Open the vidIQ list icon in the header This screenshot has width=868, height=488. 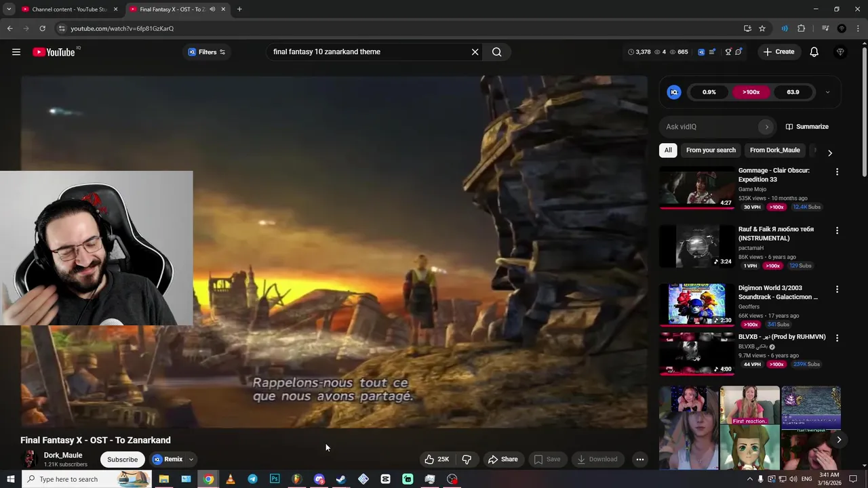click(x=711, y=52)
